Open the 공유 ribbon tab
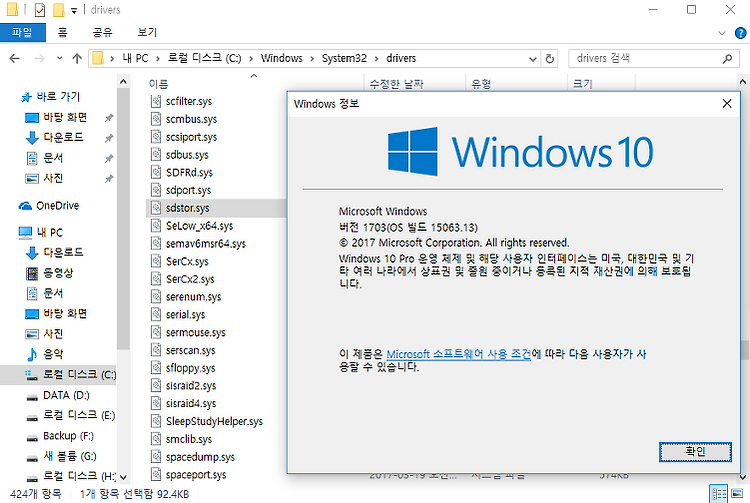The width and height of the screenshot is (750, 503). click(x=102, y=33)
